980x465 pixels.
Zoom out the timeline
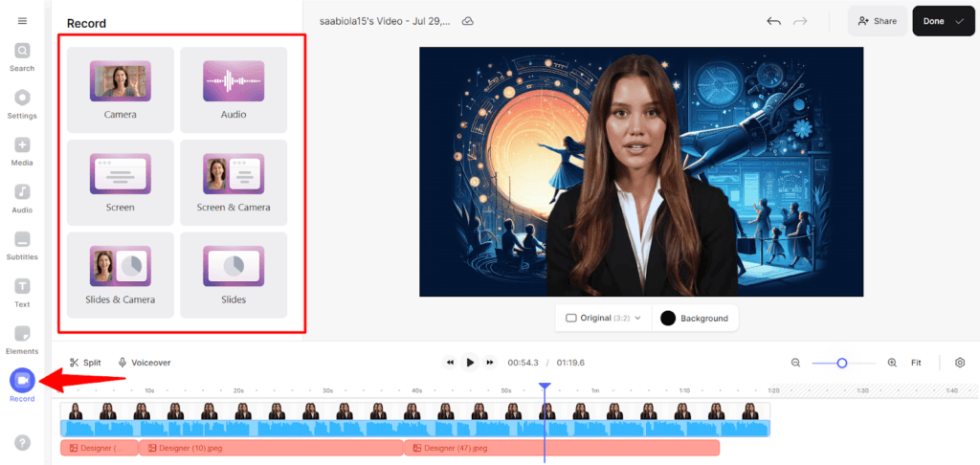pyautogui.click(x=795, y=363)
